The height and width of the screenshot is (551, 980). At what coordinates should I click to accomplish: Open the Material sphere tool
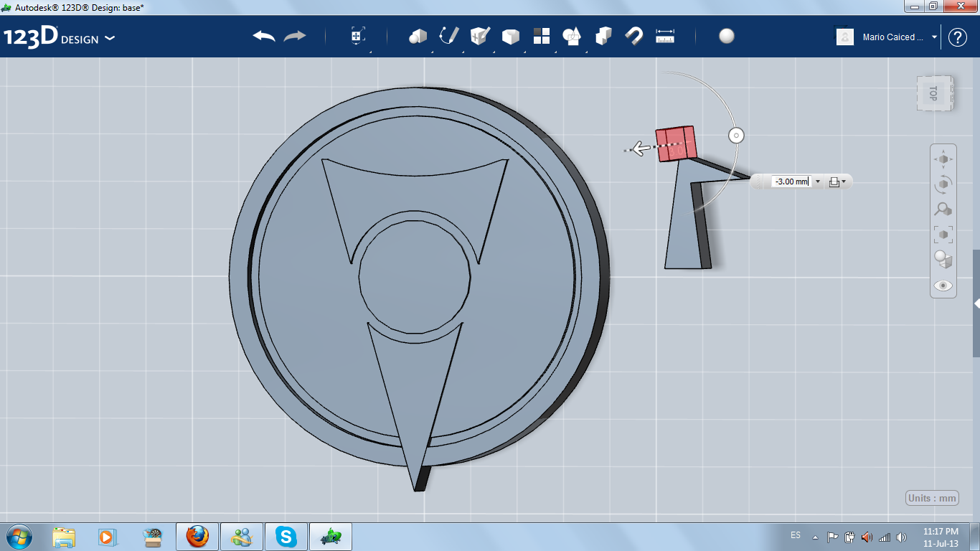pyautogui.click(x=727, y=36)
